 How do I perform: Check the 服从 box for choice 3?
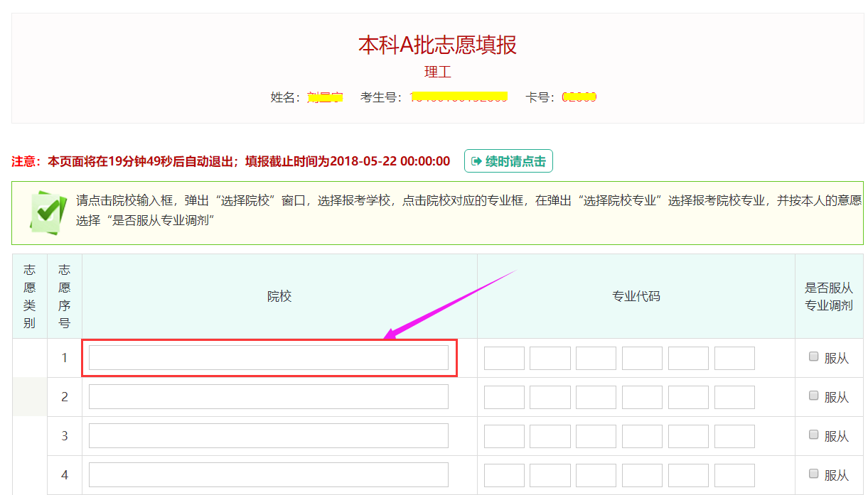814,435
